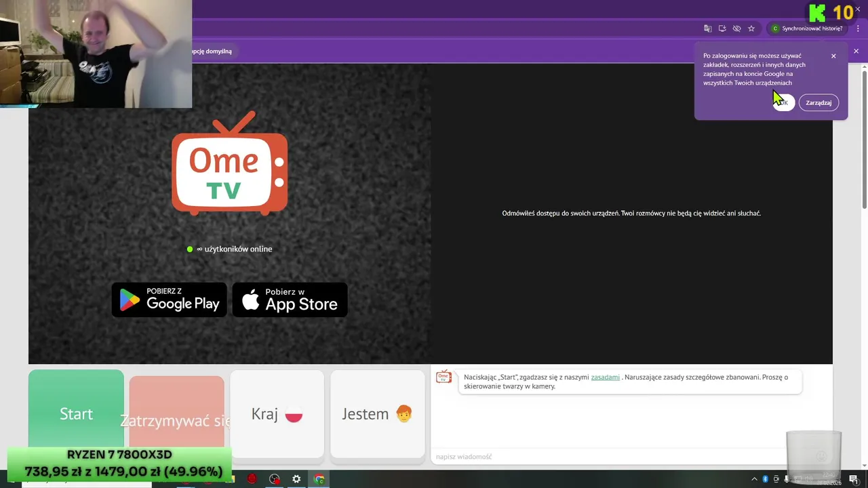
Task: Open the App Store download badge
Action: (x=290, y=300)
